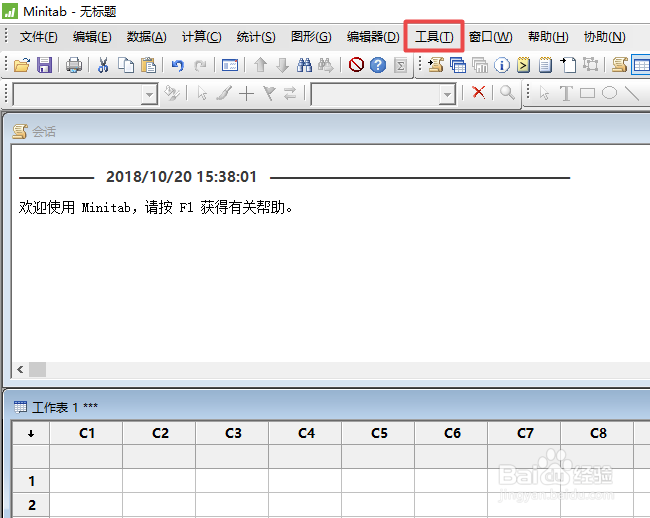Select column header C5
Viewport: 650px width, 518px height.
(378, 433)
